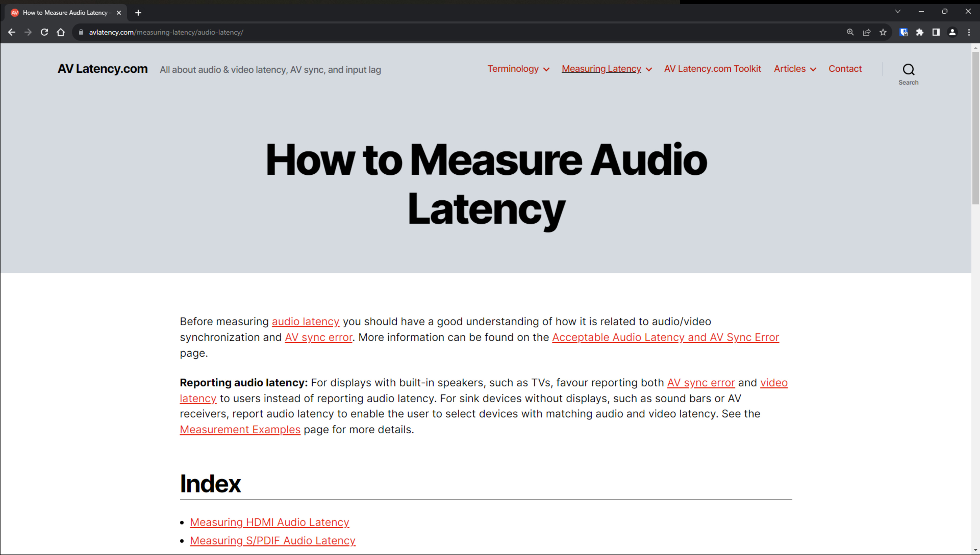
Task: Open the Contact menu item
Action: [x=845, y=69]
